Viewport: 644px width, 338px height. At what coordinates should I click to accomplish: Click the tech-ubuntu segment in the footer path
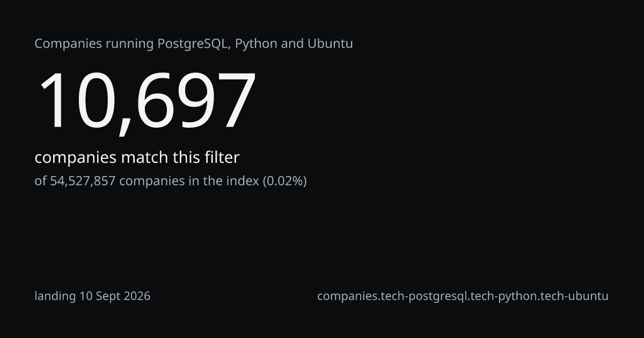pyautogui.click(x=573, y=296)
